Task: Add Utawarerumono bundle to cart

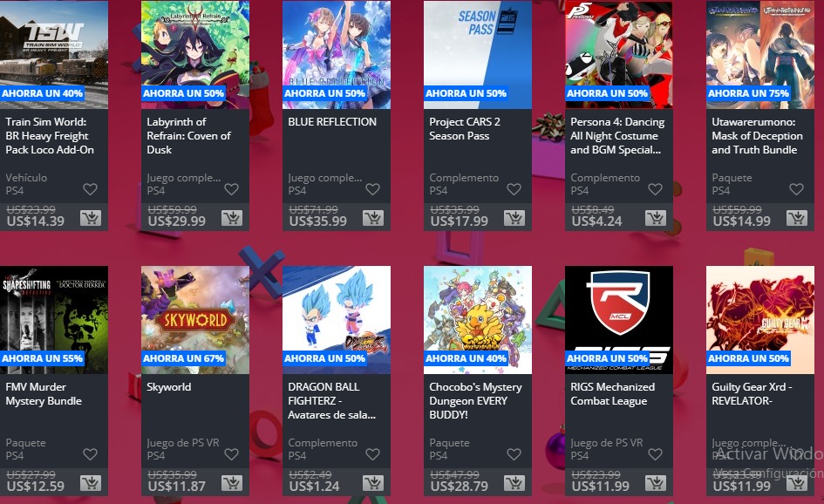Action: (x=797, y=218)
